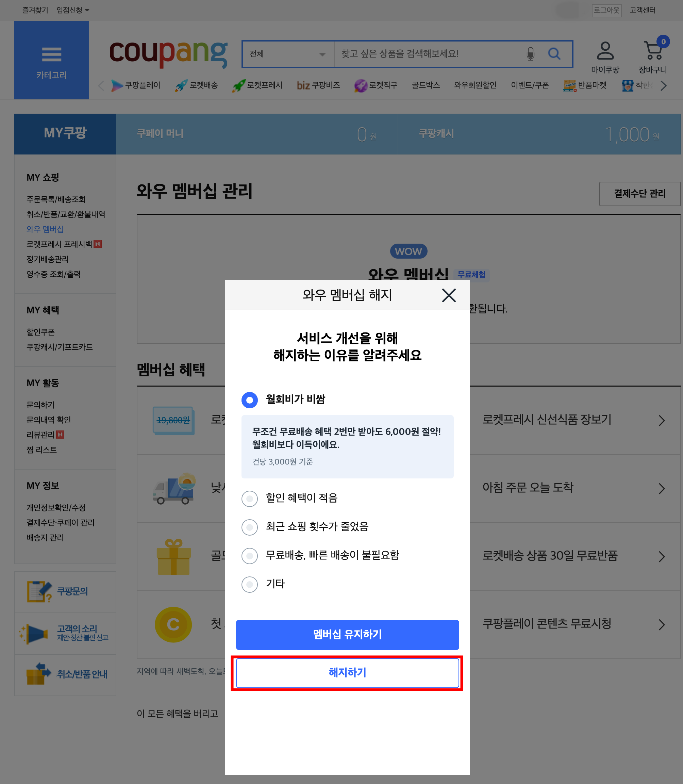683x784 pixels.
Task: Open 취소/반품/교환/환불내역 in sidebar
Action: click(x=66, y=214)
